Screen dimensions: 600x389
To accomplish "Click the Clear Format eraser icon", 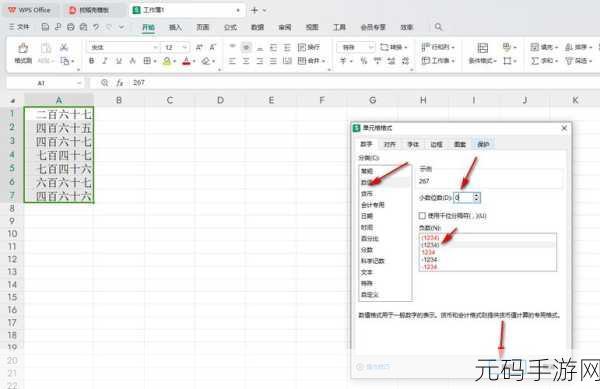I will pos(206,61).
